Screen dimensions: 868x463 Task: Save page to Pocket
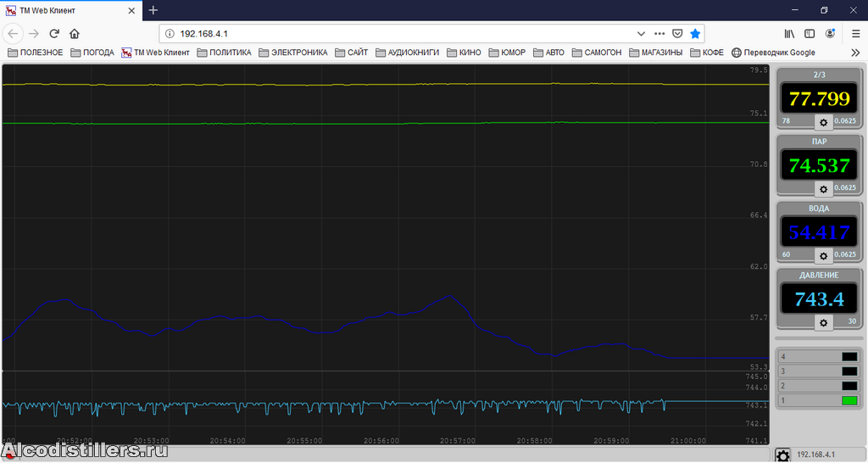pos(677,34)
